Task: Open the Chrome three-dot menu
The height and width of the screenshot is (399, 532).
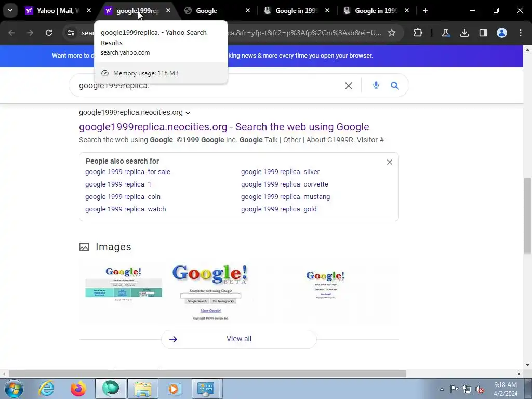Action: coord(521,33)
